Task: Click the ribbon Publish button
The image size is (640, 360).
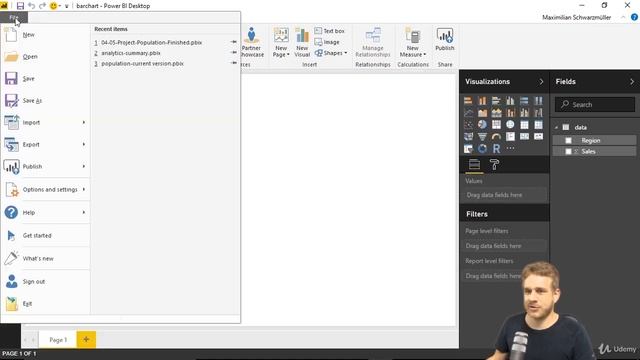Action: click(444, 40)
